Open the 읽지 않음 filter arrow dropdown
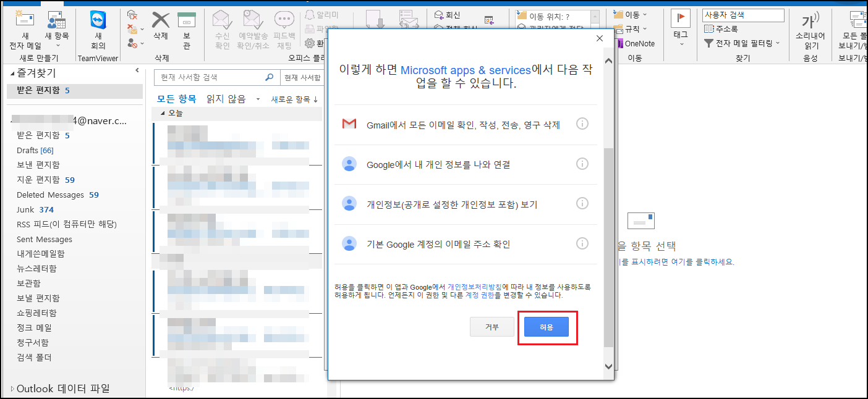Image resolution: width=868 pixels, height=399 pixels. tap(258, 99)
